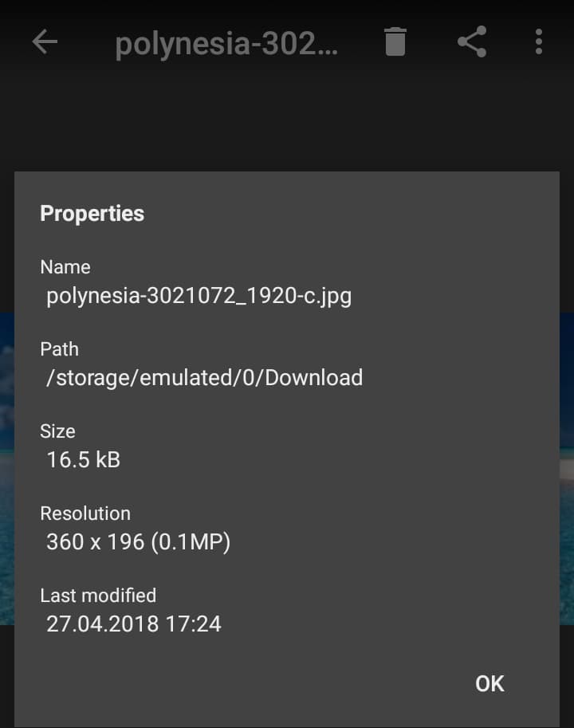Open the share icon
Screen dimensions: 574x728
click(x=472, y=42)
